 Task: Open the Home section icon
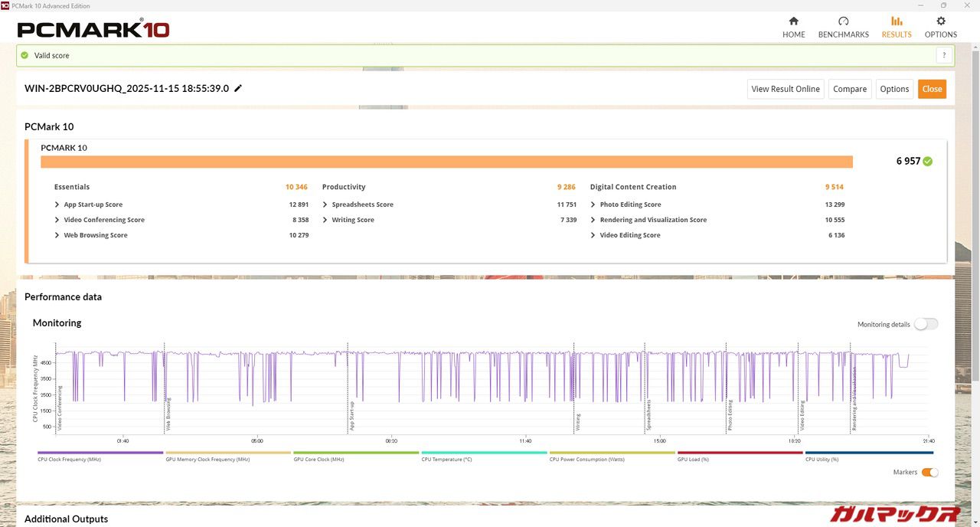coord(793,21)
